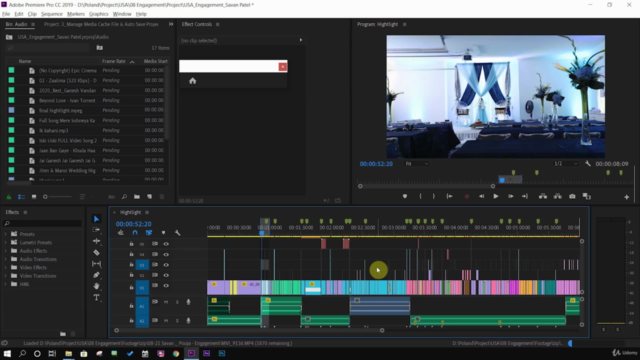This screenshot has height=360, width=640.
Task: Click Go to In point button
Action: click(449, 196)
